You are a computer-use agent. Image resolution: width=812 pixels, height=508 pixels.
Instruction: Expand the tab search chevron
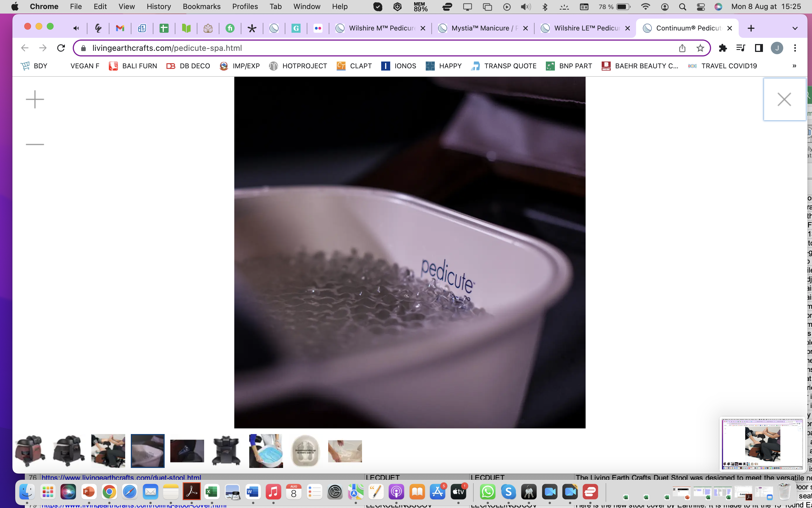pos(795,28)
